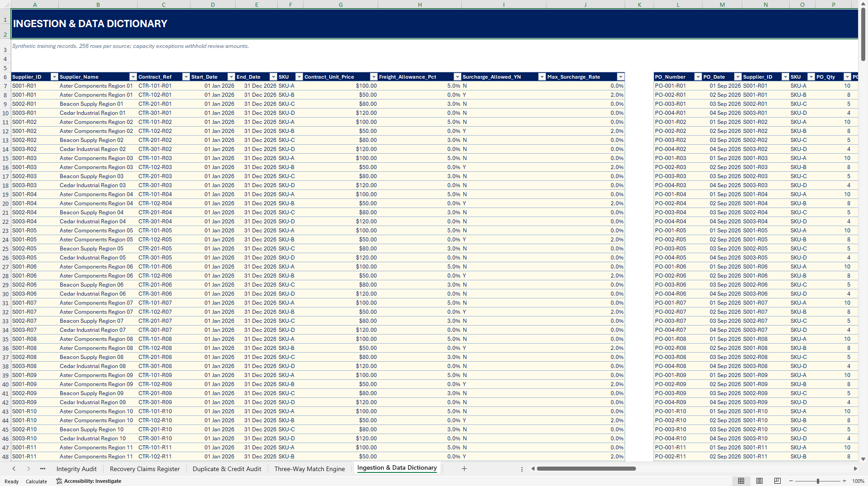
Task: Open the SKU filter in the contracts table
Action: click(x=299, y=77)
